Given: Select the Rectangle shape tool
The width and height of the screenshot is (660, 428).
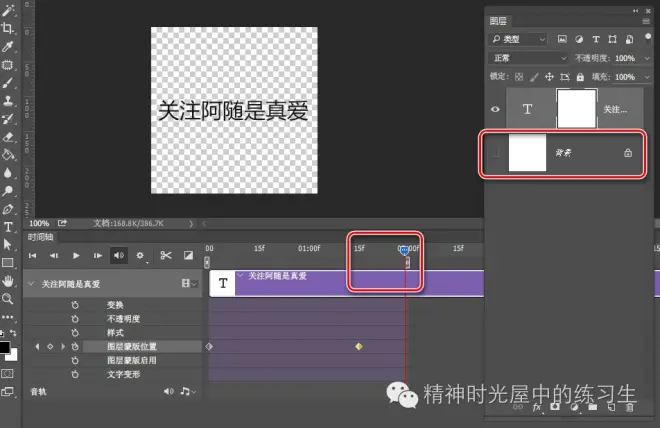Looking at the screenshot, I should pyautogui.click(x=8, y=263).
